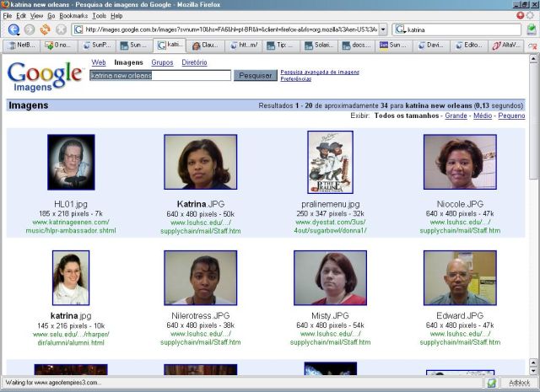Click the Adblock status bar button
The image size is (540, 392).
point(520,383)
